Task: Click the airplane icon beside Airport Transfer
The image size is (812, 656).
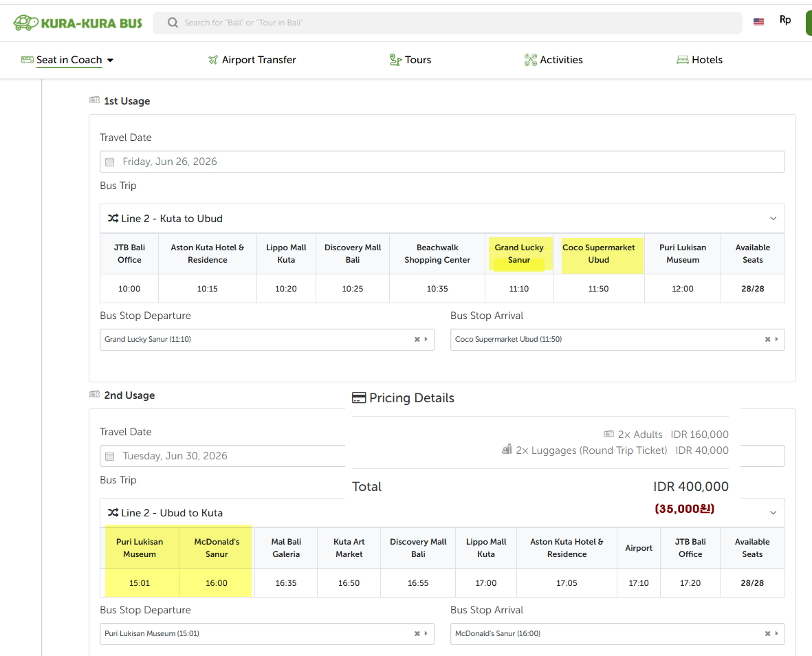Action: pos(213,60)
